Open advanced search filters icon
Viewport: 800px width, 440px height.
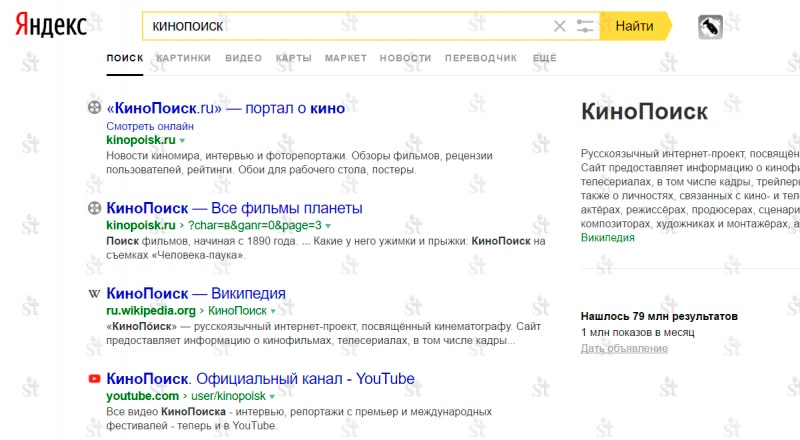pyautogui.click(x=585, y=26)
